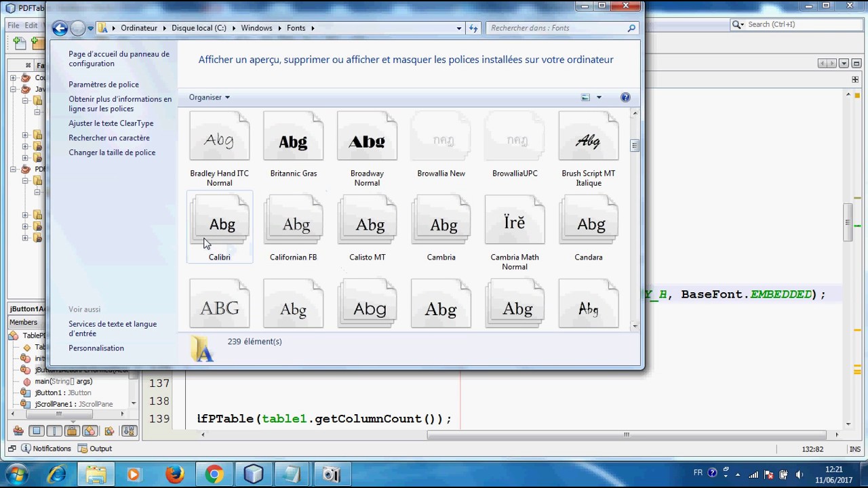Click the volume icon in system tray

(x=799, y=474)
